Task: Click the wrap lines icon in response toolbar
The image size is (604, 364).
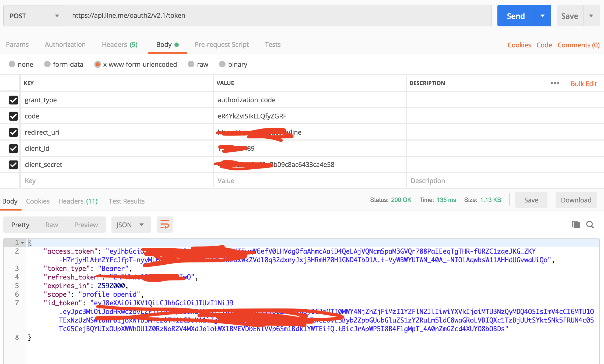Action: click(164, 225)
